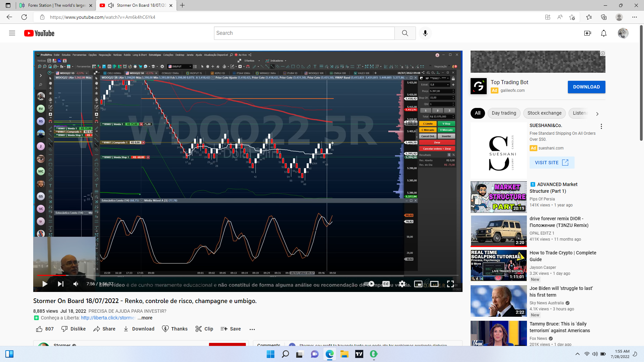Seek on the video progress bar
The height and width of the screenshot is (362, 644).
(235, 275)
